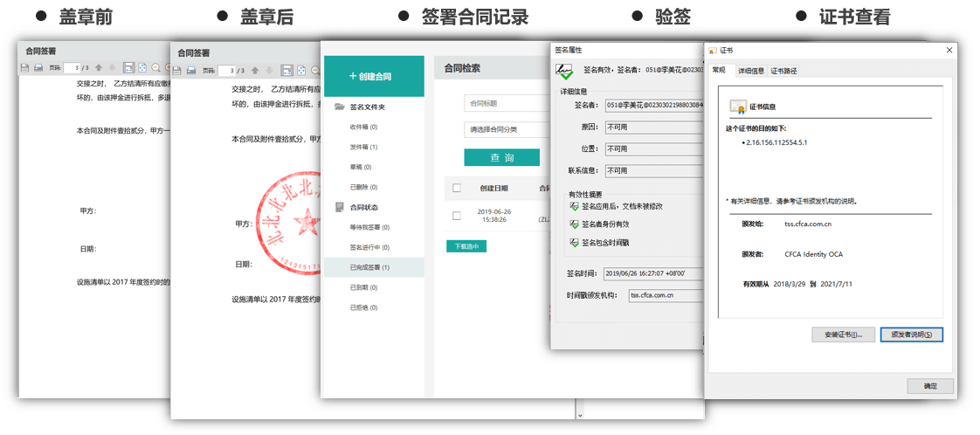Check the 2019-06-26 contract row checkbox

point(457,215)
